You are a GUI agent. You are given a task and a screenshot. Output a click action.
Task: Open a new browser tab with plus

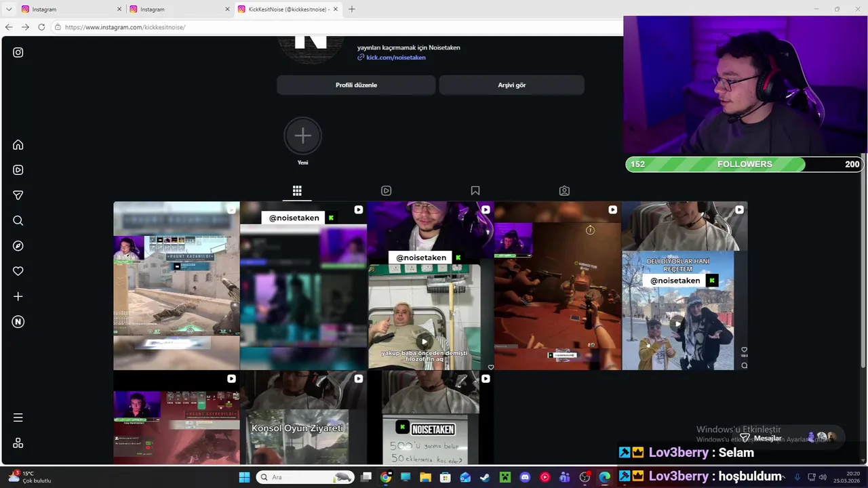[x=351, y=9]
